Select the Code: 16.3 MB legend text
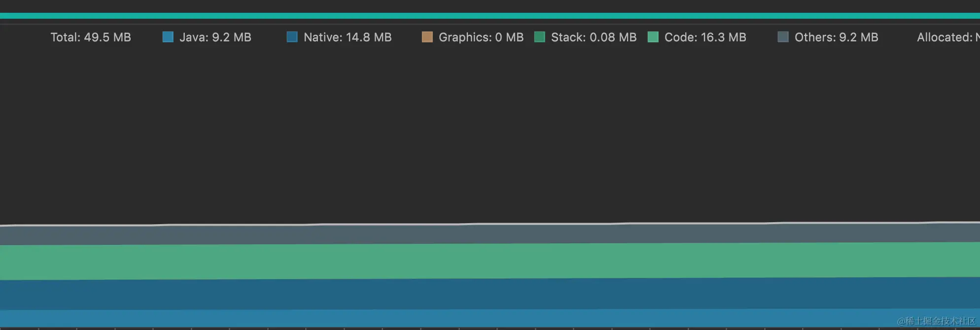 click(705, 37)
